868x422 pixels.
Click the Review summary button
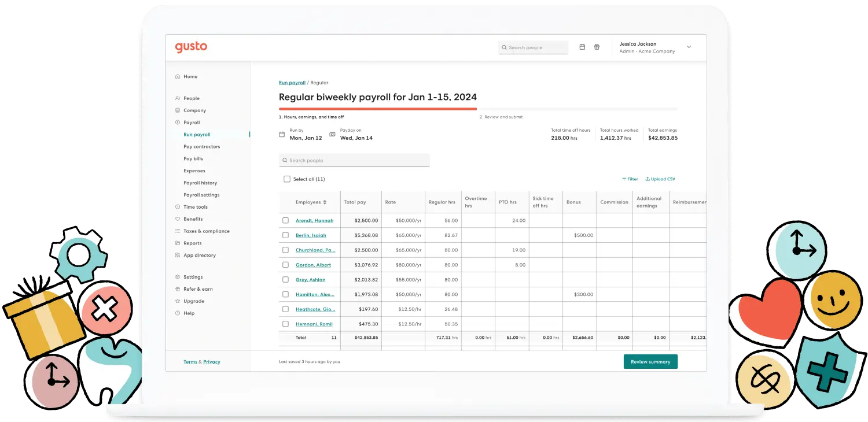pos(650,361)
